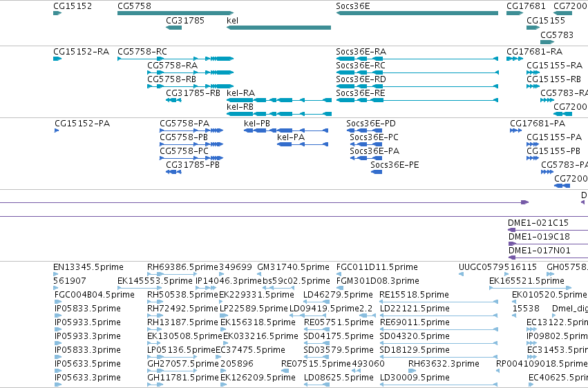Open the CG31785 gene label
The image size is (588, 388).
tap(185, 20)
